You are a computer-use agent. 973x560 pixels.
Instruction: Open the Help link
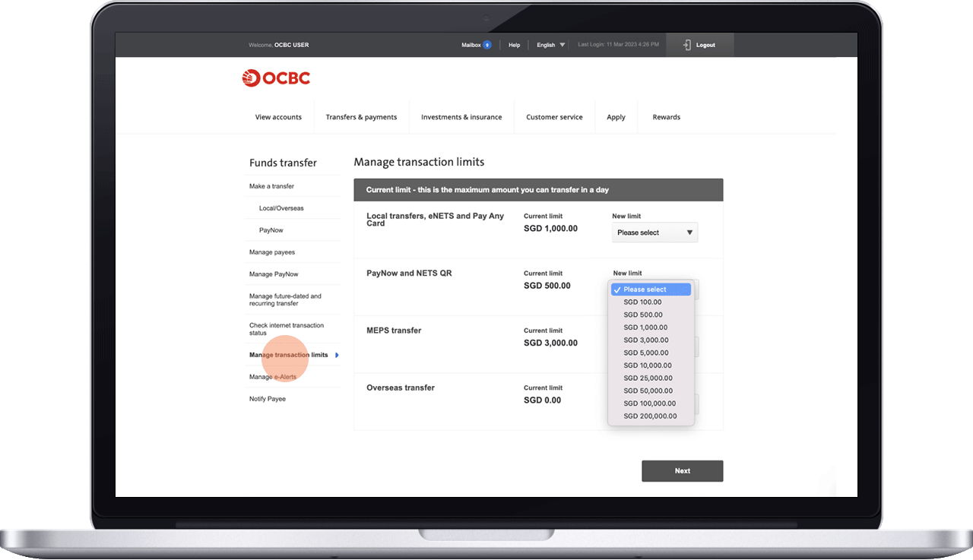coord(514,45)
